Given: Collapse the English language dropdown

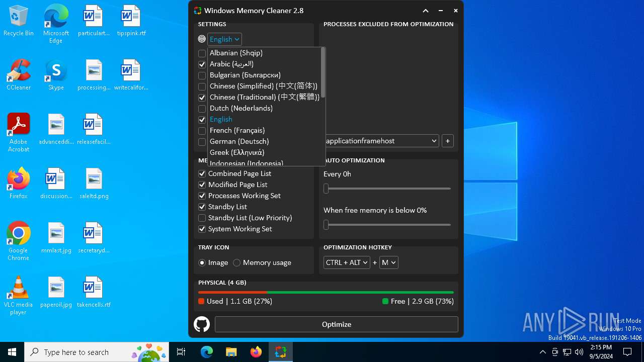Looking at the screenshot, I should (x=224, y=39).
